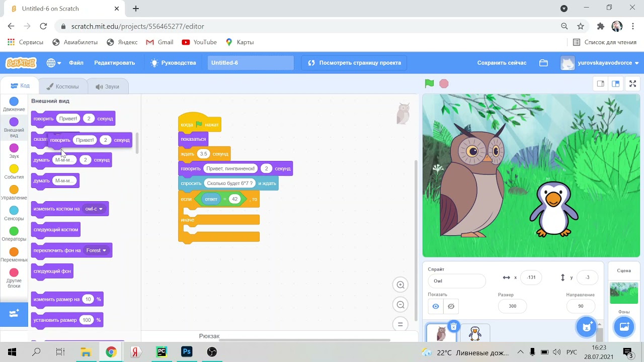Open Photoshop from the taskbar
Screen dimensions: 644x362
point(187,352)
